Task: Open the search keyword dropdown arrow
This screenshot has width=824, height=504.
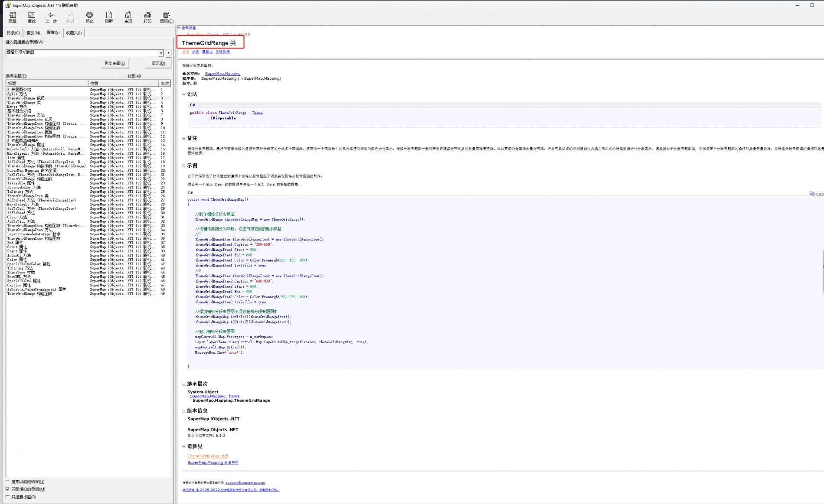Action: pyautogui.click(x=161, y=53)
